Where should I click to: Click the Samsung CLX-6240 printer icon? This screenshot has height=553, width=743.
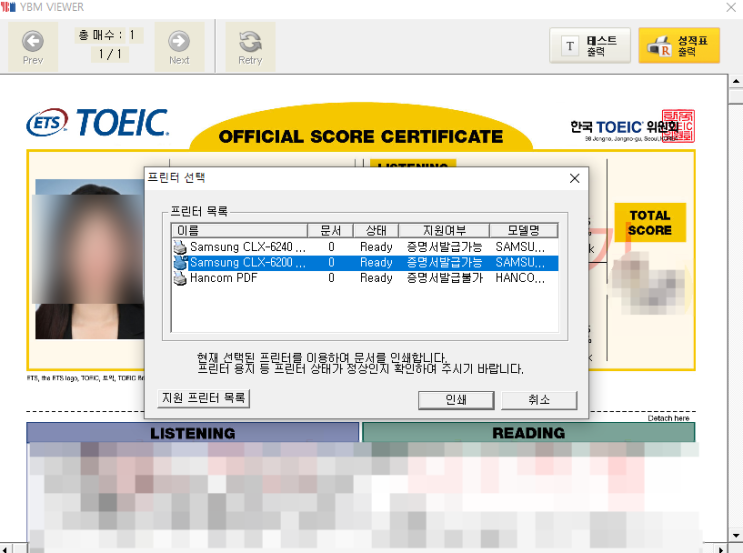[x=180, y=247]
